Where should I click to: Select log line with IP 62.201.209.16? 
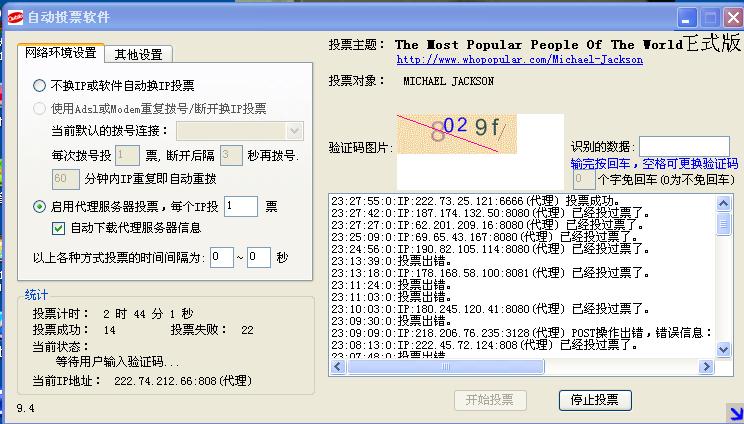tap(487, 225)
